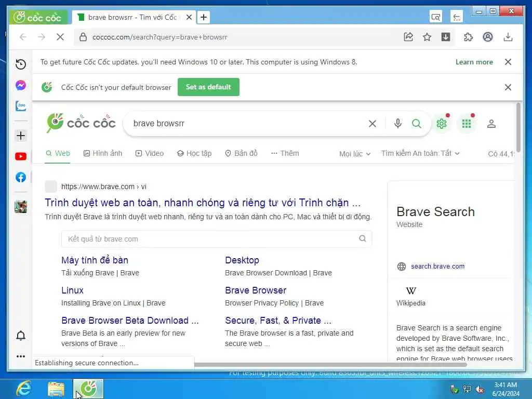Open the photo thumbnail in sidebar

tap(21, 207)
